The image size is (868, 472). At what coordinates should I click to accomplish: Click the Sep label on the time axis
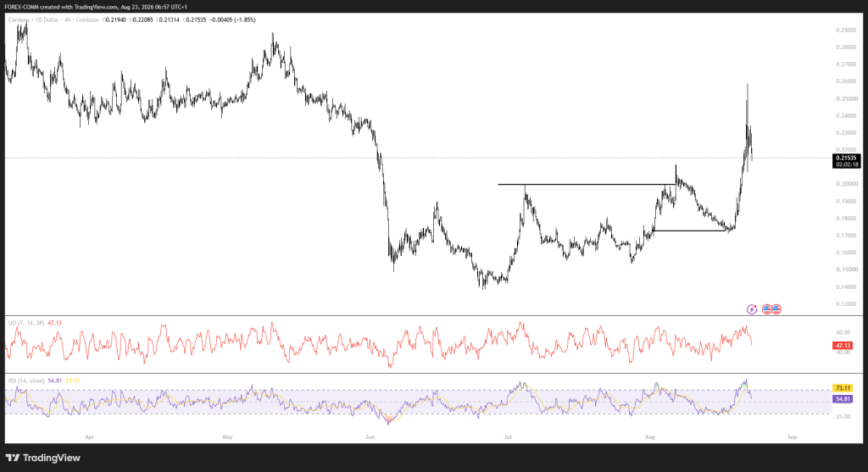click(793, 436)
